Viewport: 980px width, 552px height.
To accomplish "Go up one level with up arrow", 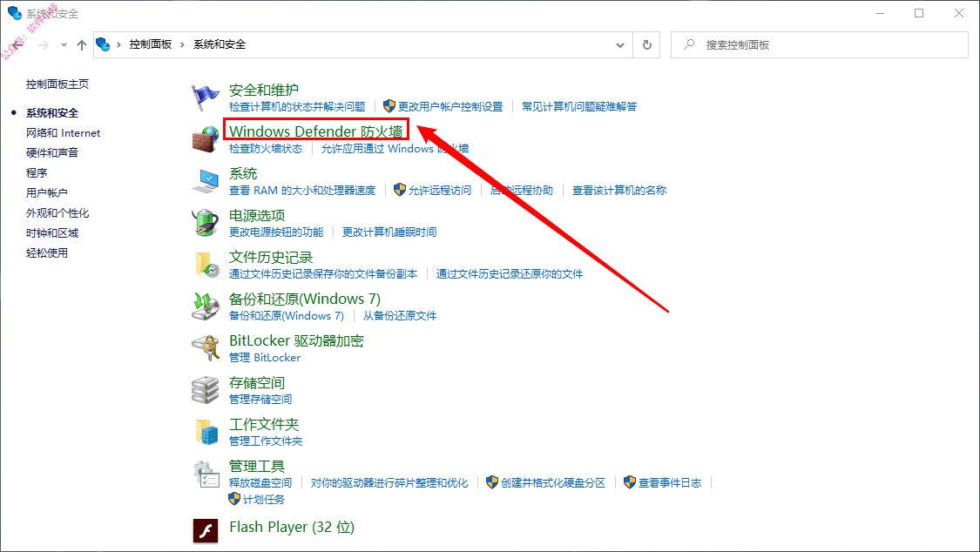I will pyautogui.click(x=82, y=45).
